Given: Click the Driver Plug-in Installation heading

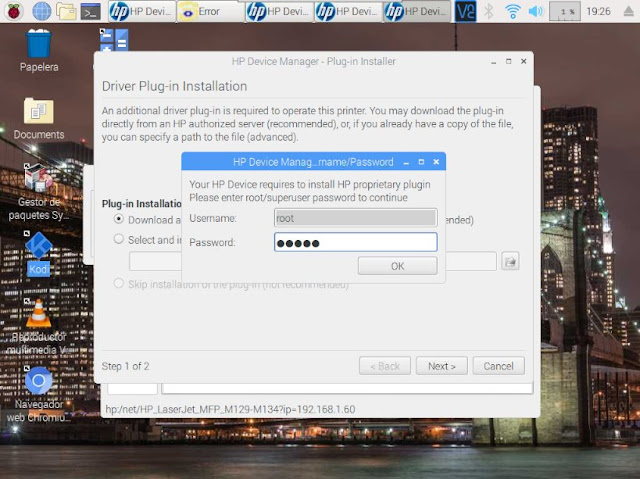Looking at the screenshot, I should (174, 86).
